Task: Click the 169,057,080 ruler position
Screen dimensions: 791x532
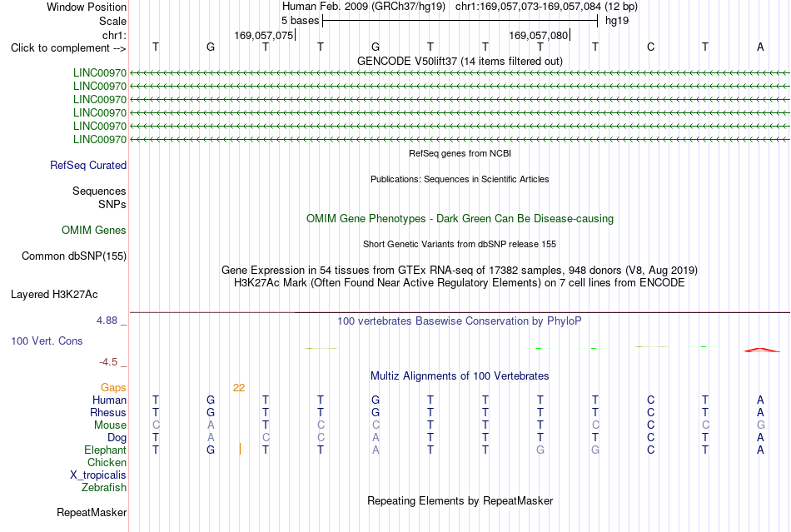Action: click(x=538, y=35)
